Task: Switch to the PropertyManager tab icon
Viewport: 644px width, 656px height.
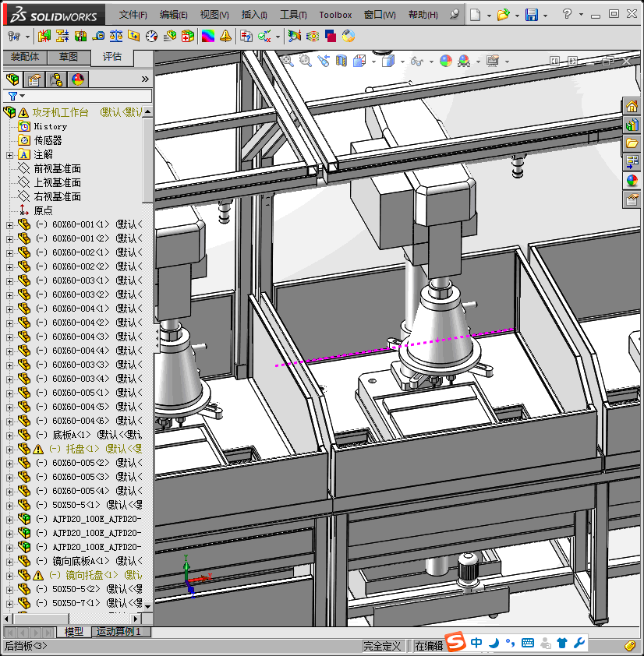Action: pos(34,79)
